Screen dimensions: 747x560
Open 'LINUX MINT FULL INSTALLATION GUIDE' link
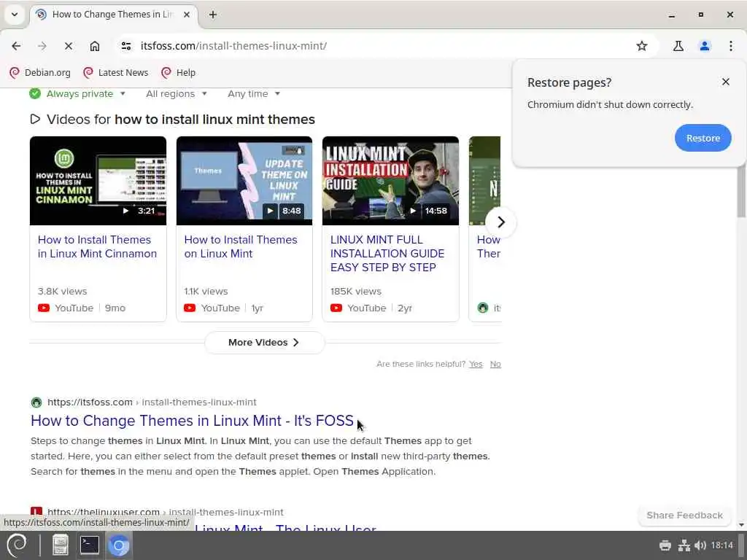coord(387,253)
